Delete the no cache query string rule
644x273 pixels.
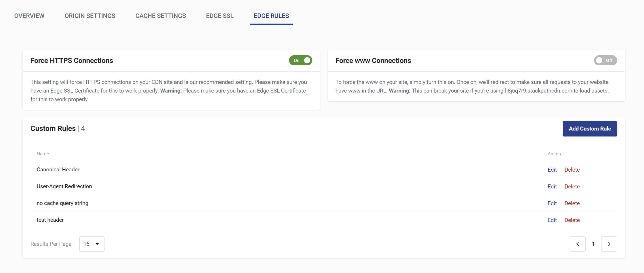point(572,203)
